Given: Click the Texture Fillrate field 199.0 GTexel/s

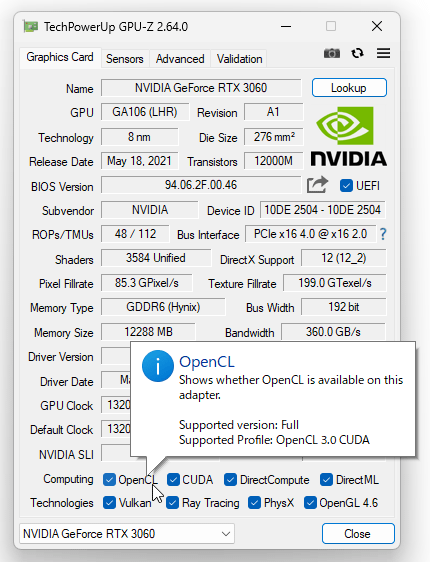Looking at the screenshot, I should coord(335,283).
